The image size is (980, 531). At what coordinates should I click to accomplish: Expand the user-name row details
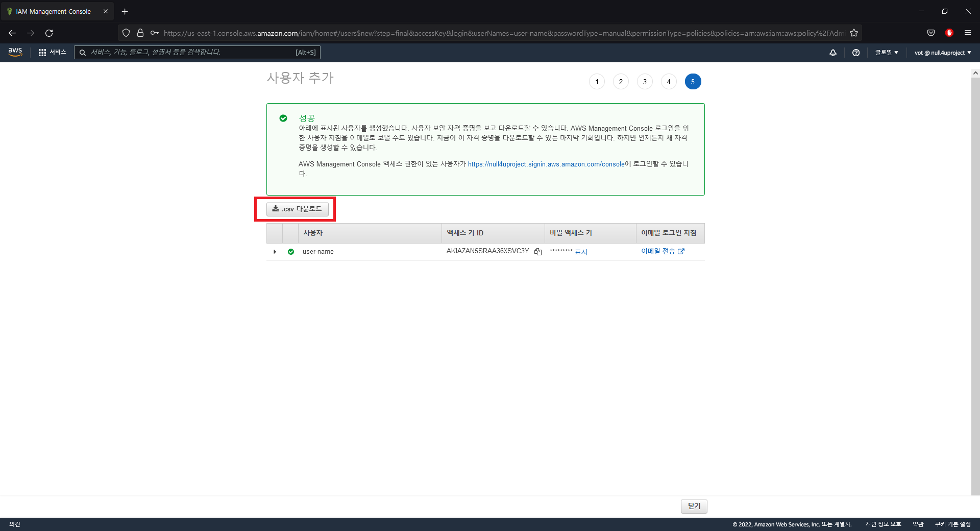pyautogui.click(x=275, y=252)
